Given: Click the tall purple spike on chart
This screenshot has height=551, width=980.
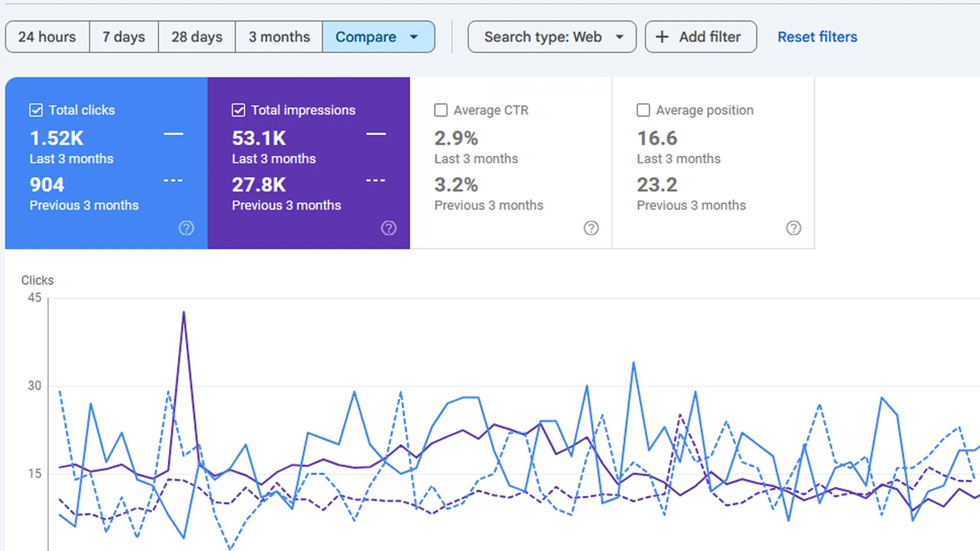Looking at the screenshot, I should click(x=184, y=313).
